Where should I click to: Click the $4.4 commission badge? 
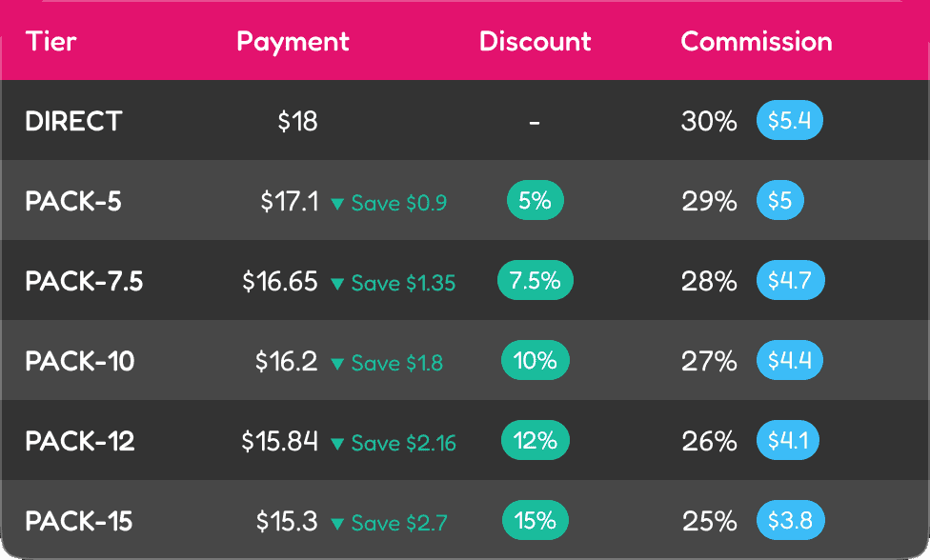789,360
